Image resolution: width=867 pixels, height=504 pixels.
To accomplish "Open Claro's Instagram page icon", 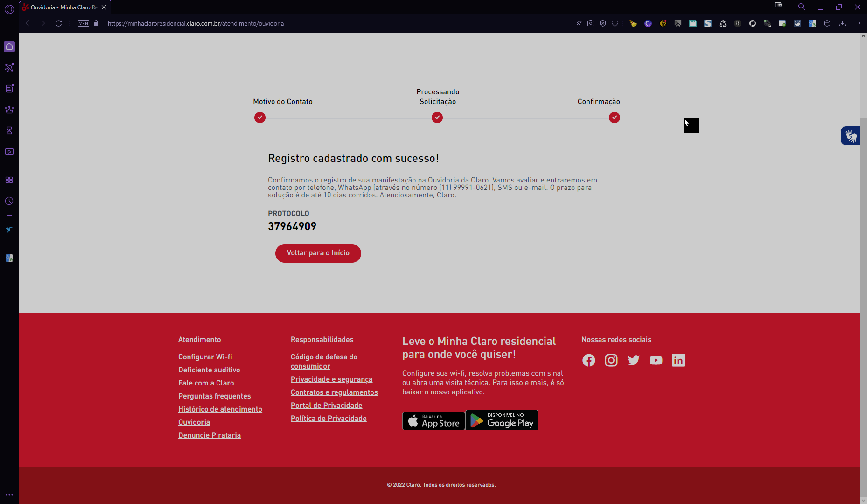I will (611, 360).
